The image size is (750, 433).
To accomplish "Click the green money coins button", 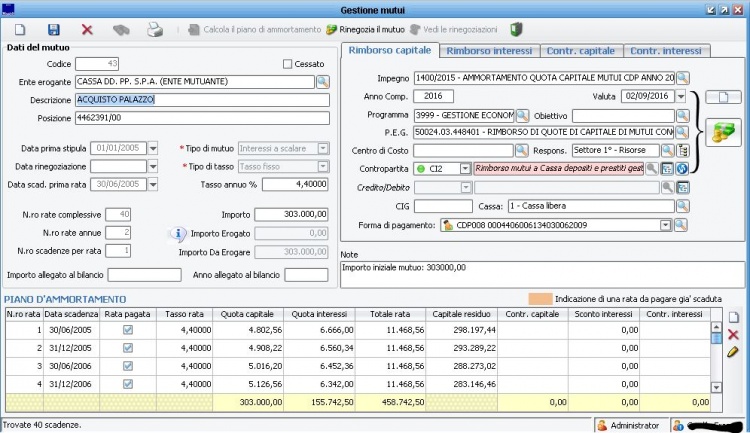I will coord(721,132).
